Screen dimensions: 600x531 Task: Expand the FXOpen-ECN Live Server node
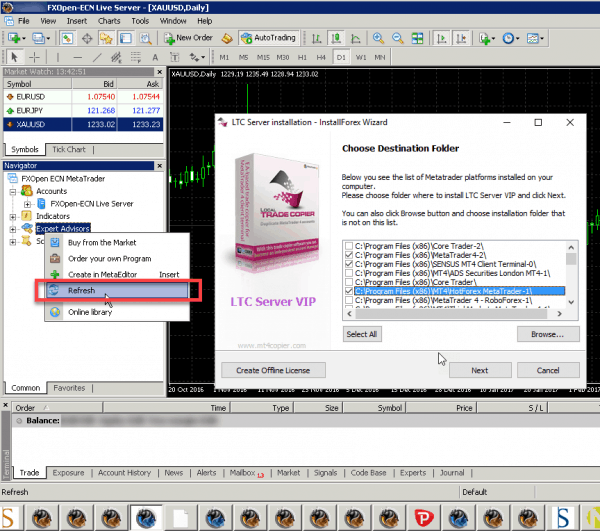click(x=27, y=204)
